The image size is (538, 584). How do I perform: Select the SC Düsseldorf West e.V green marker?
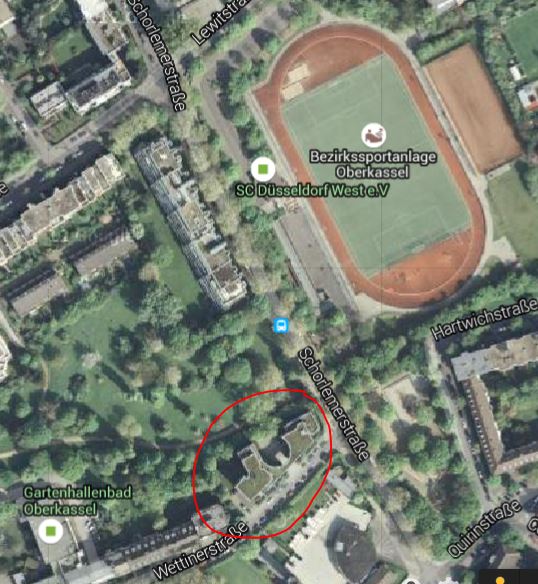coord(263,169)
